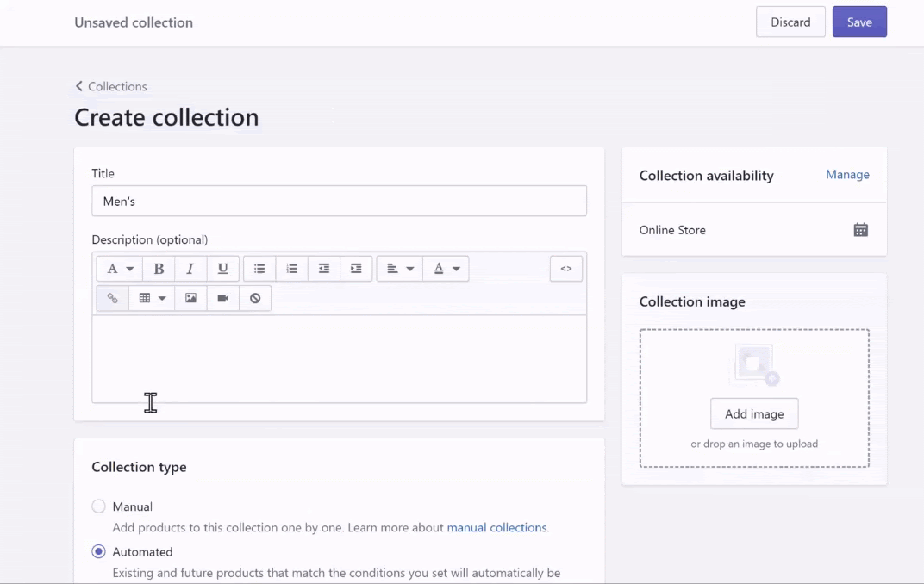Decrease indent (outdent) in description
The height and width of the screenshot is (584, 924).
click(x=324, y=269)
